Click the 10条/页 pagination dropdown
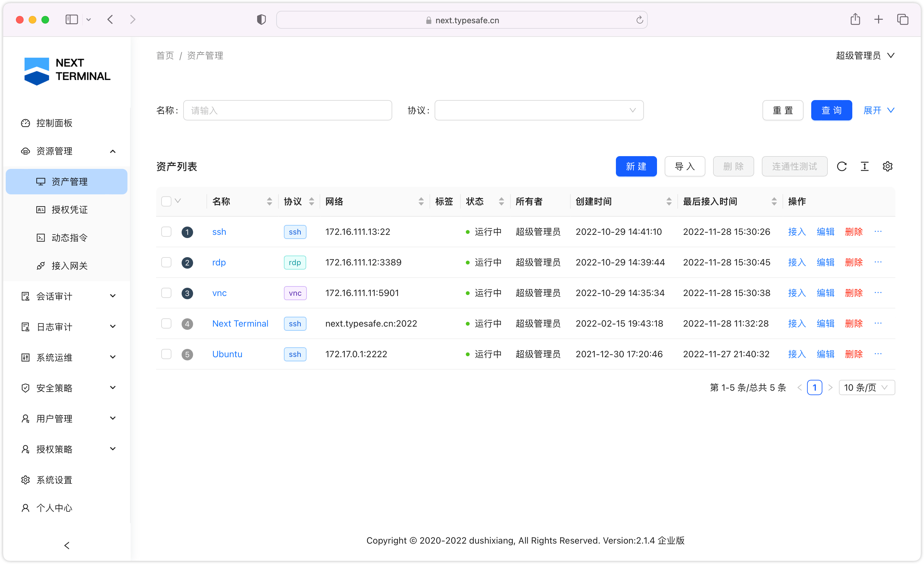This screenshot has height=564, width=924. (865, 387)
